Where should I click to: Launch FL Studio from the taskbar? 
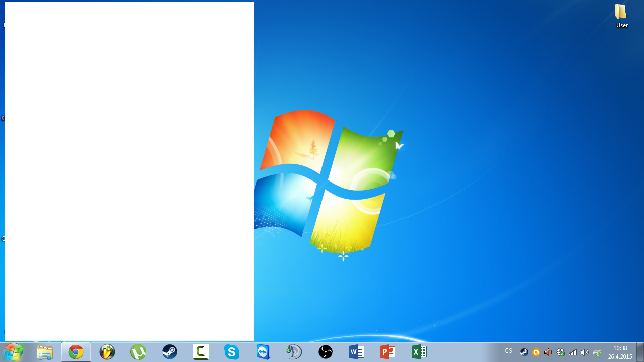pyautogui.click(x=107, y=352)
